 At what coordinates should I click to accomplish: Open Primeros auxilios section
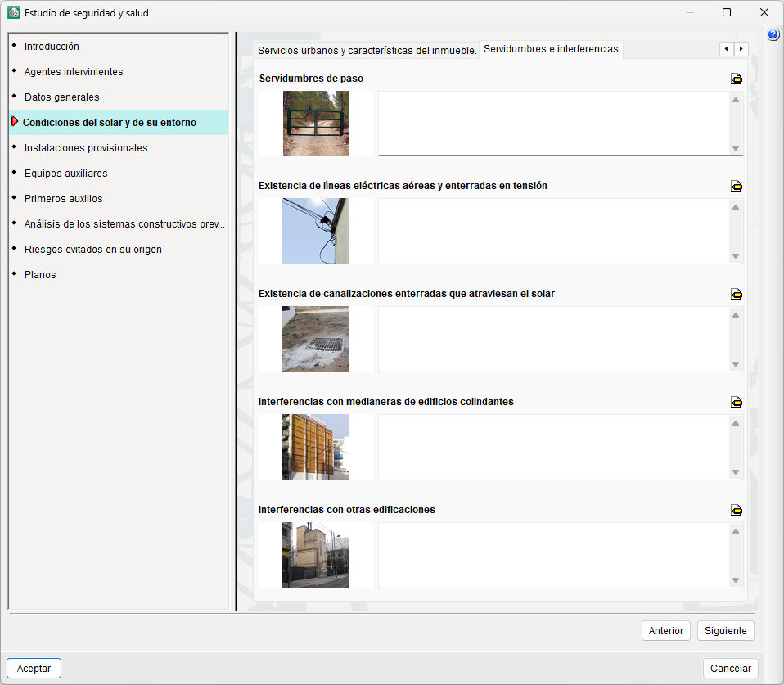pos(64,199)
